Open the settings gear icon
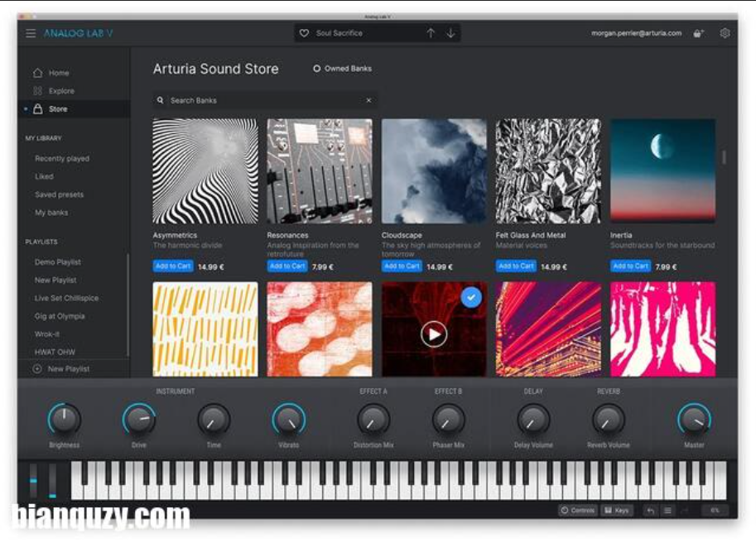The width and height of the screenshot is (756, 542). click(725, 33)
